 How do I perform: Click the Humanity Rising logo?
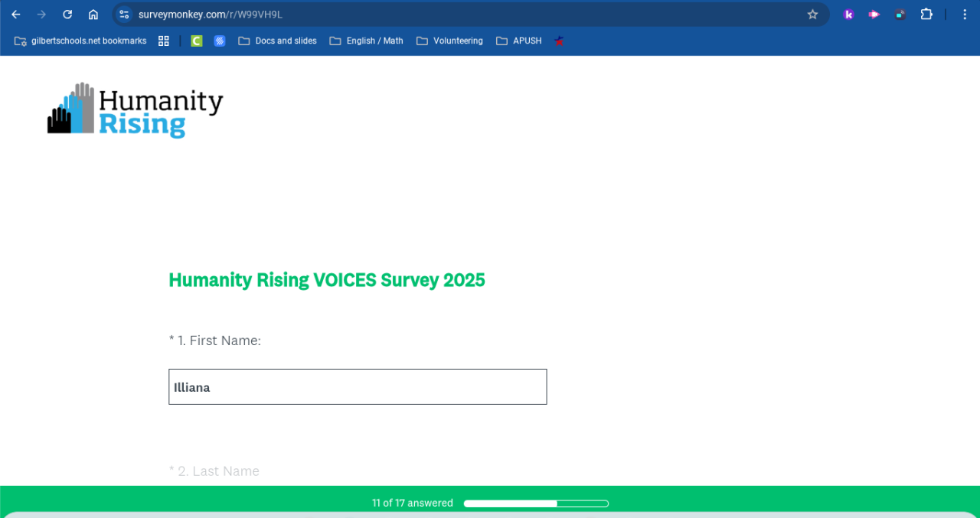coord(135,111)
